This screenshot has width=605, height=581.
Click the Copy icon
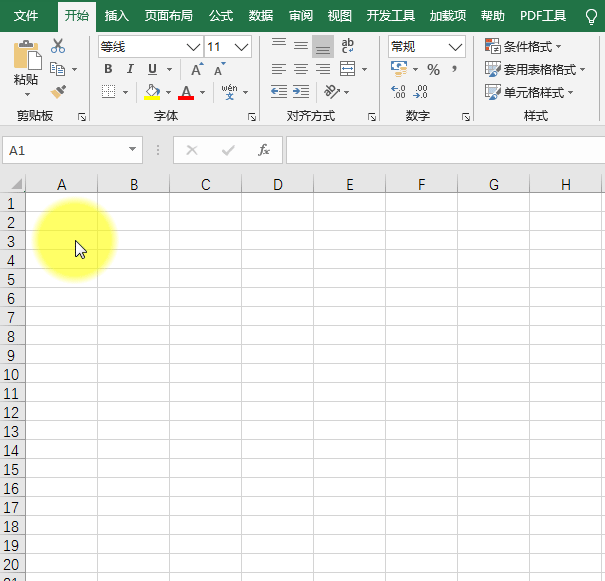[x=57, y=69]
